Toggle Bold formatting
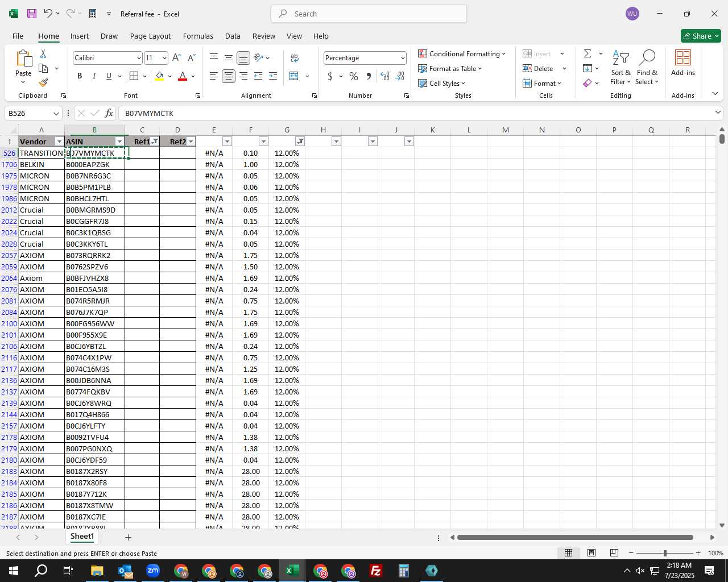This screenshot has height=582, width=728. coord(80,76)
